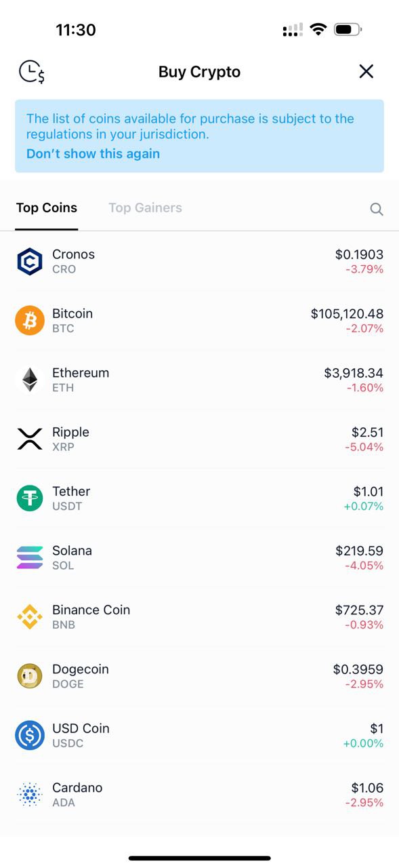Tap the search magnifier icon
The image size is (399, 868).
point(377,209)
